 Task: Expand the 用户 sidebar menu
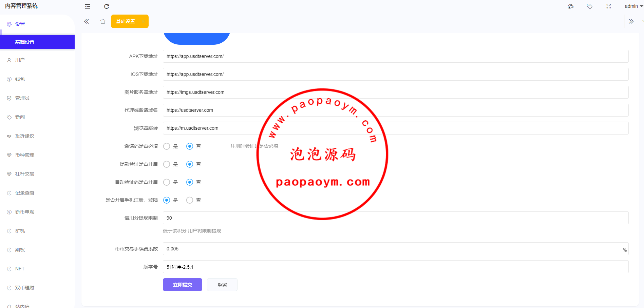(37, 60)
